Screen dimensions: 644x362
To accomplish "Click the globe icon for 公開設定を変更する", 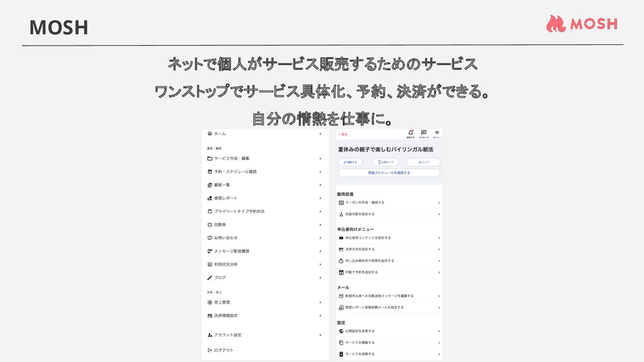I will [341, 331].
